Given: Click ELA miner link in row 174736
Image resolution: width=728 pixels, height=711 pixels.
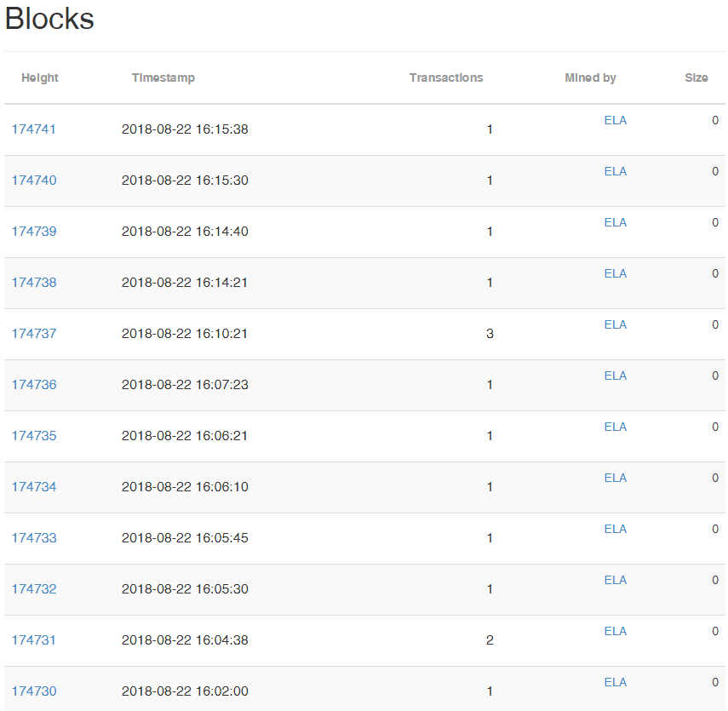Looking at the screenshot, I should pyautogui.click(x=615, y=376).
